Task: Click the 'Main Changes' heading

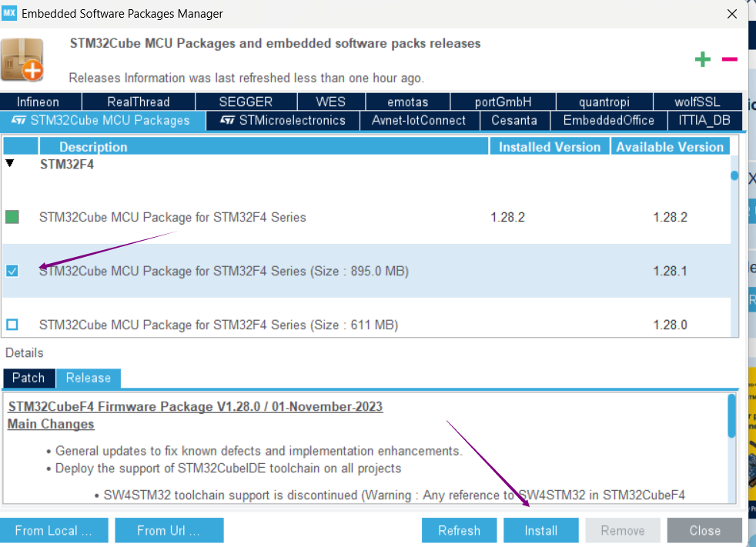Action: click(x=51, y=424)
